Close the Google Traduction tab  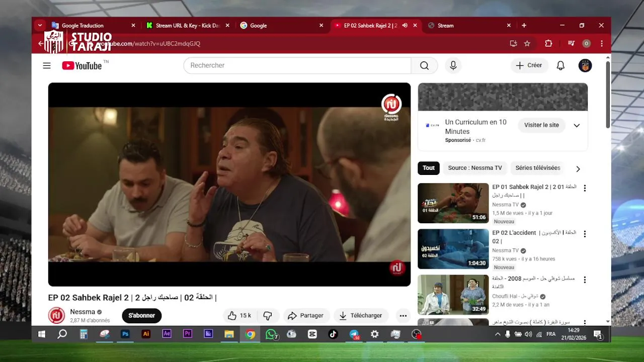click(x=133, y=25)
